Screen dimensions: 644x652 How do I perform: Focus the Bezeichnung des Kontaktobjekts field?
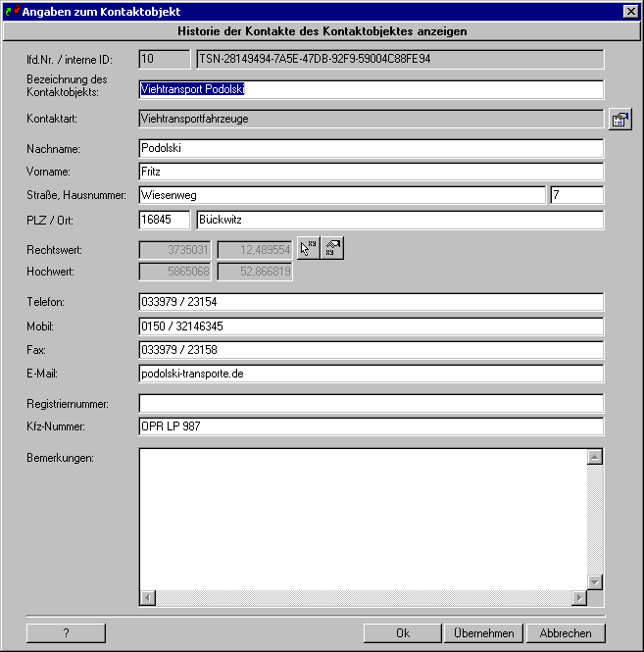click(x=371, y=89)
